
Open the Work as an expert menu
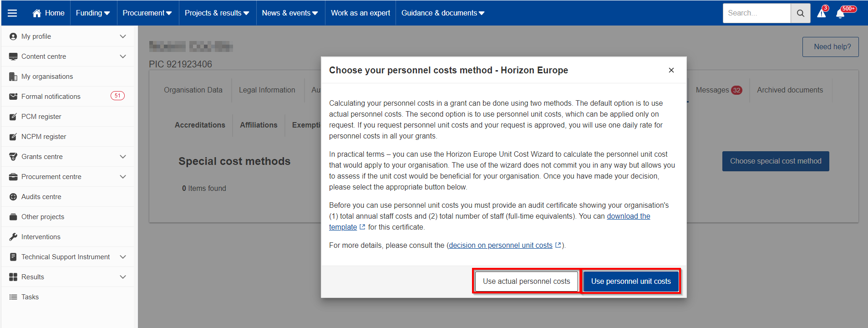360,13
